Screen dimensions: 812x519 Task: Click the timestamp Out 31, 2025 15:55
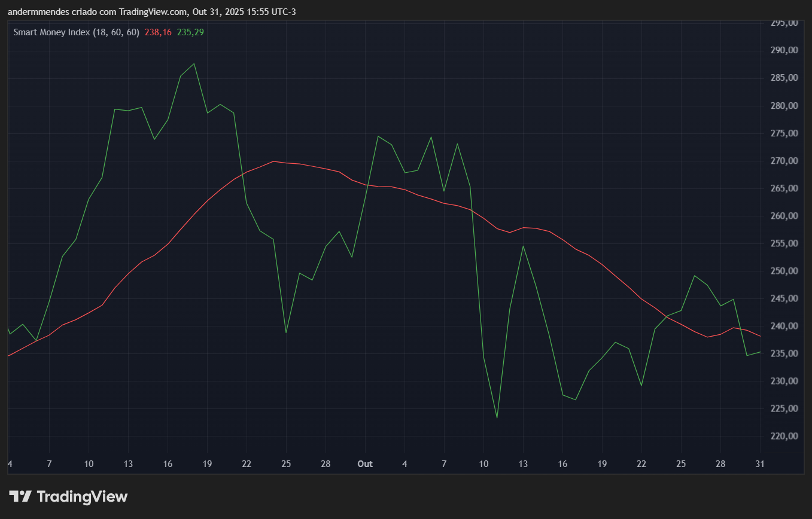232,11
